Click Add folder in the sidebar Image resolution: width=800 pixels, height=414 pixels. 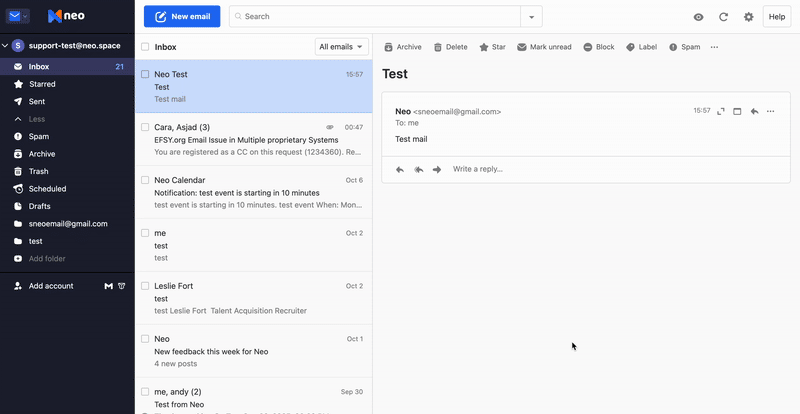point(67,258)
